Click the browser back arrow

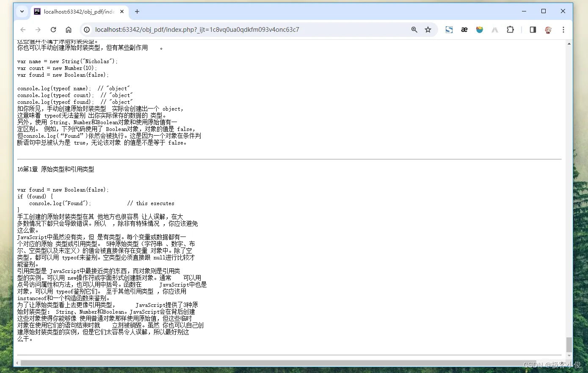point(23,30)
